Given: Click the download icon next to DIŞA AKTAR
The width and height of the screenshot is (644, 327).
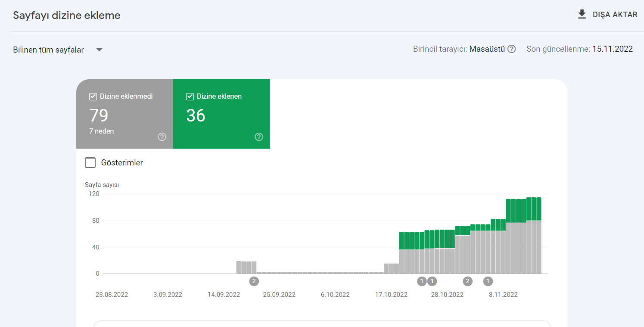Looking at the screenshot, I should (582, 15).
